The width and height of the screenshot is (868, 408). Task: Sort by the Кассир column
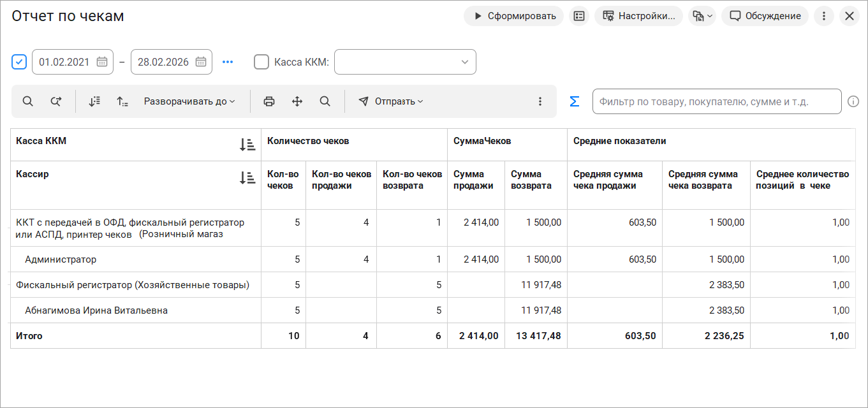pos(247,178)
